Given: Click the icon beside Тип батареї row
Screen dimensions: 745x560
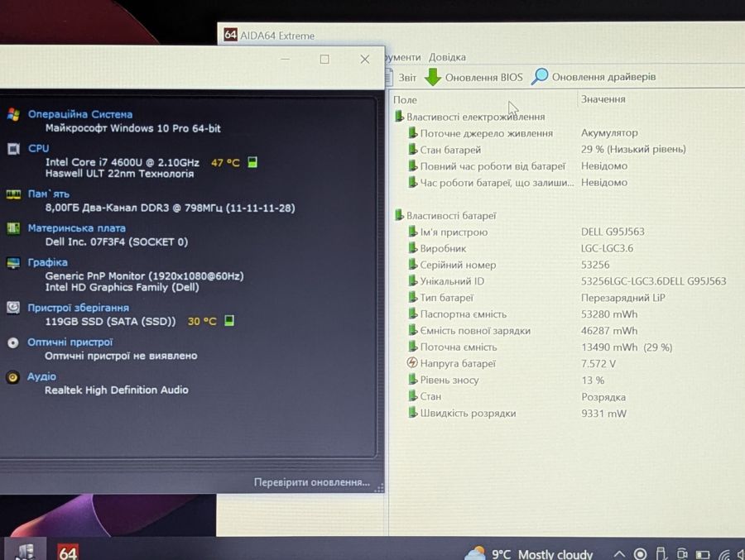Looking at the screenshot, I should 413,297.
